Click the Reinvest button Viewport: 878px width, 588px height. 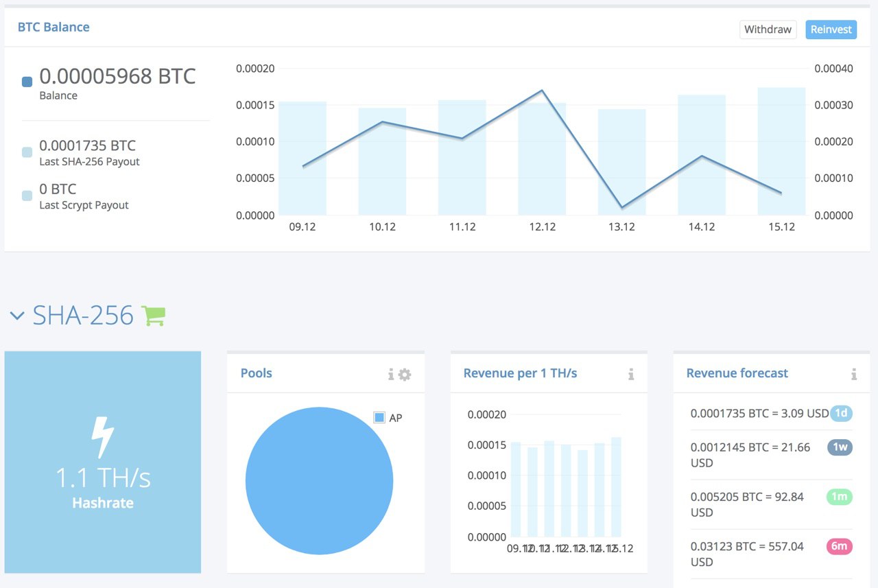point(831,30)
